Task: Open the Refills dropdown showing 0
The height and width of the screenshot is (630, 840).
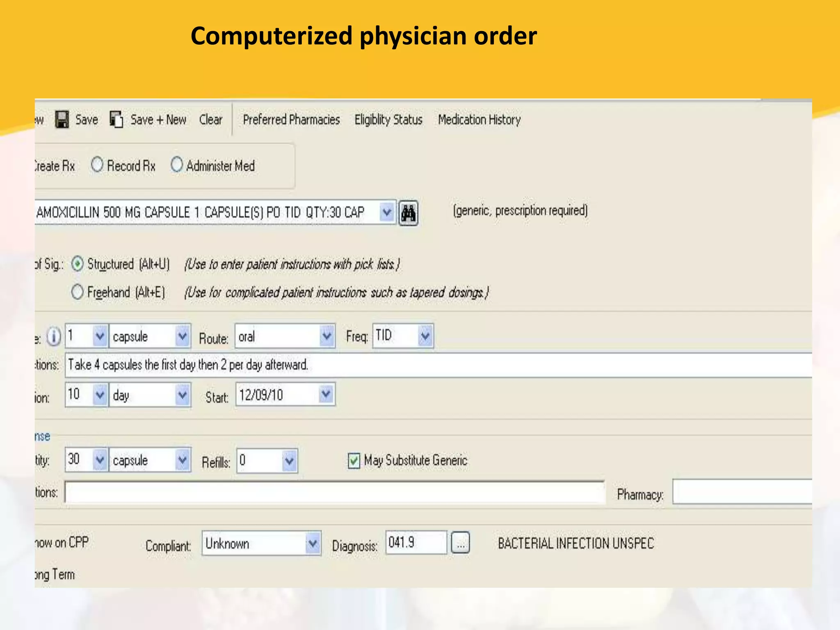Action: coord(290,461)
